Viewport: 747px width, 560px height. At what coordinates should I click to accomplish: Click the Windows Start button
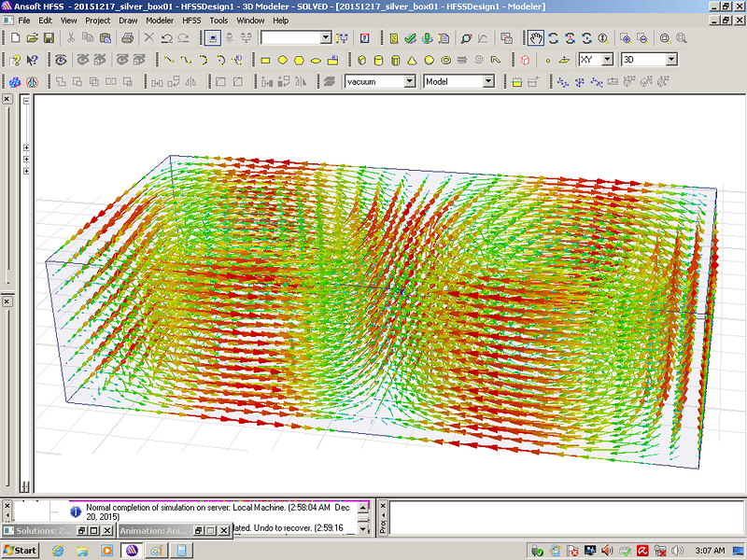click(21, 550)
